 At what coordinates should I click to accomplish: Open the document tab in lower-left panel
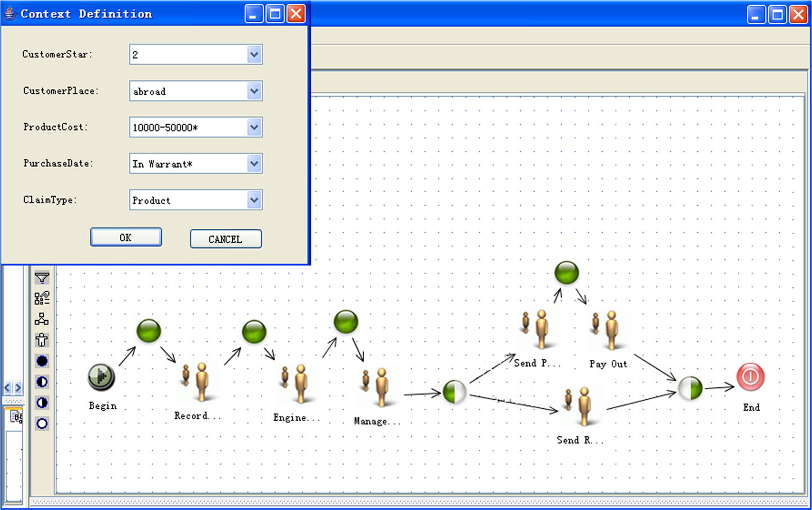point(16,417)
